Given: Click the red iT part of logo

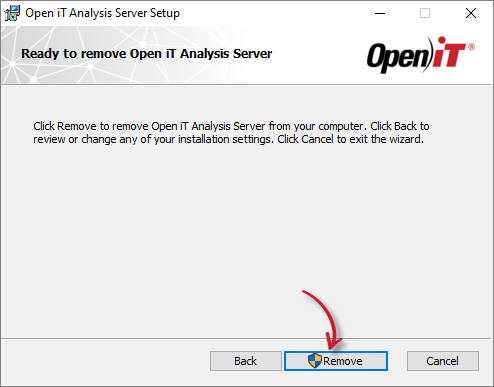Looking at the screenshot, I should click(x=448, y=53).
